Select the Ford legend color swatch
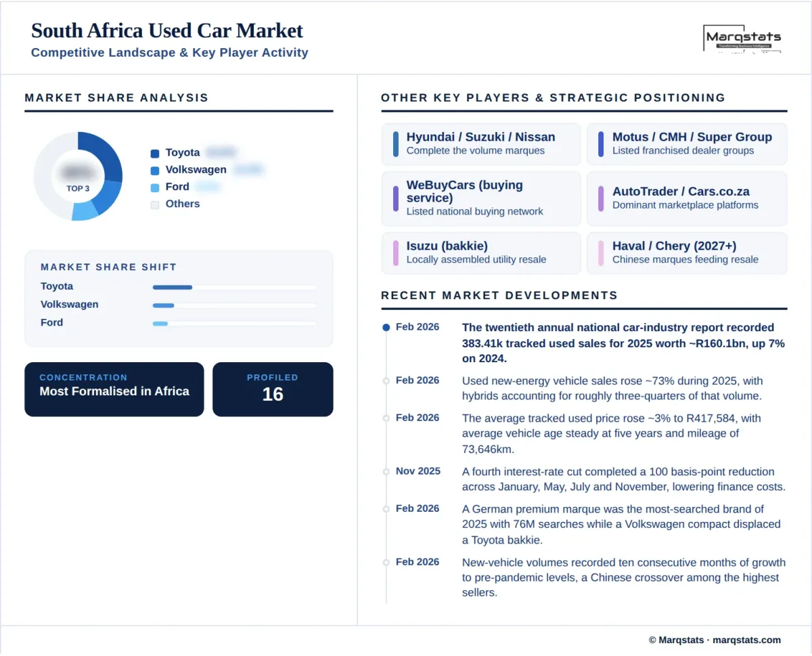 (155, 188)
